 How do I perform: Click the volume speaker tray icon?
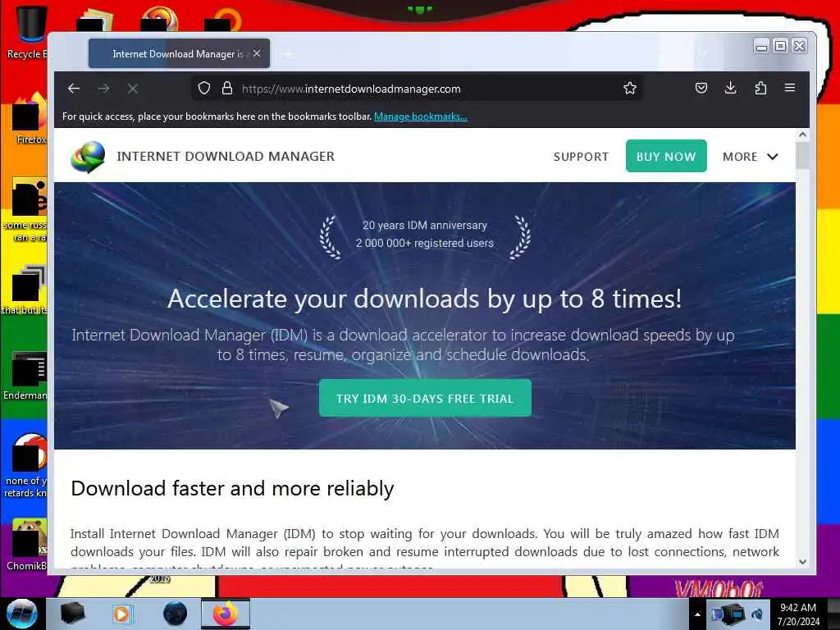757,614
